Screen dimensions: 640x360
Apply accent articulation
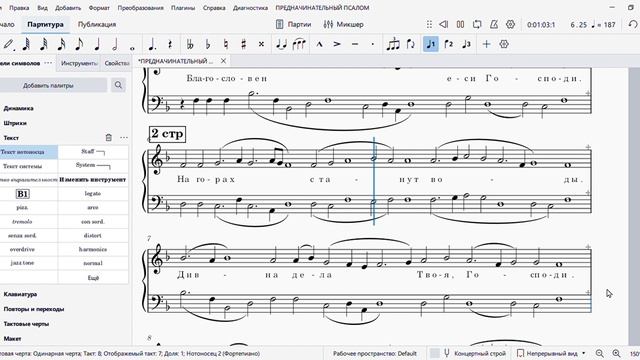pos(337,44)
